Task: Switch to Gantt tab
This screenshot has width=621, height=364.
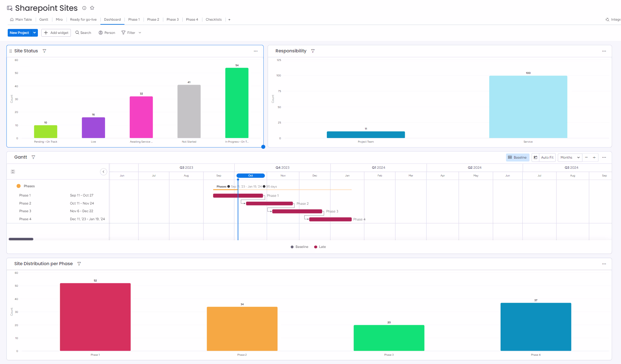Action: pos(44,19)
